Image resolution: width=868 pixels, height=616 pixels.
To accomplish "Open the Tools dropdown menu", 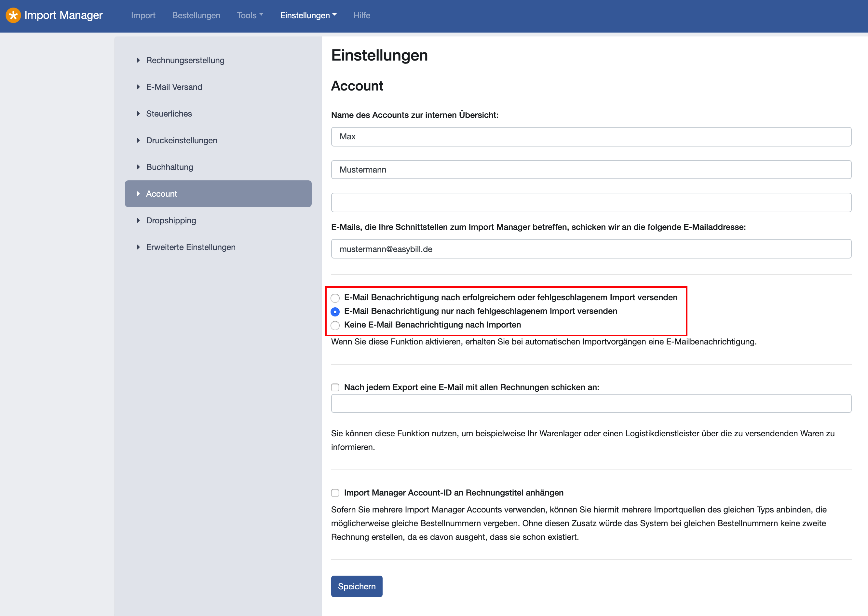I will click(x=250, y=16).
